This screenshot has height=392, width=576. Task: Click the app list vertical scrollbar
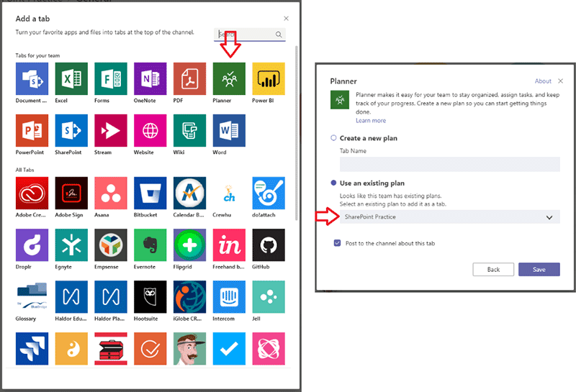(x=297, y=133)
